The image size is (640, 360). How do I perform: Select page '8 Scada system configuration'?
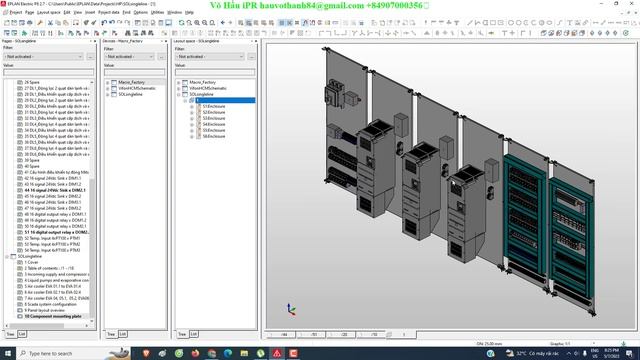(x=50, y=304)
